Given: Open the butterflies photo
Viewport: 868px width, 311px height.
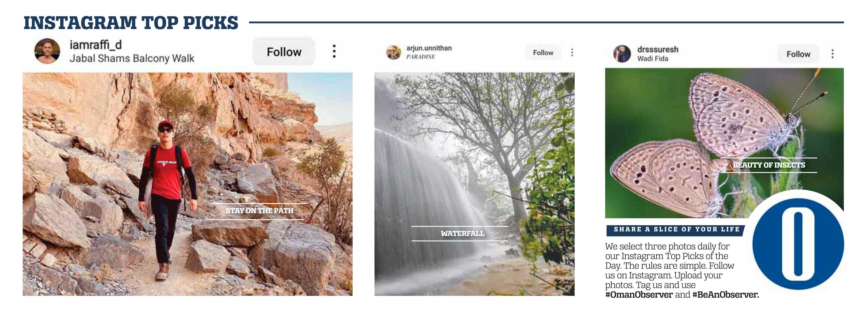Looking at the screenshot, I should (724, 143).
